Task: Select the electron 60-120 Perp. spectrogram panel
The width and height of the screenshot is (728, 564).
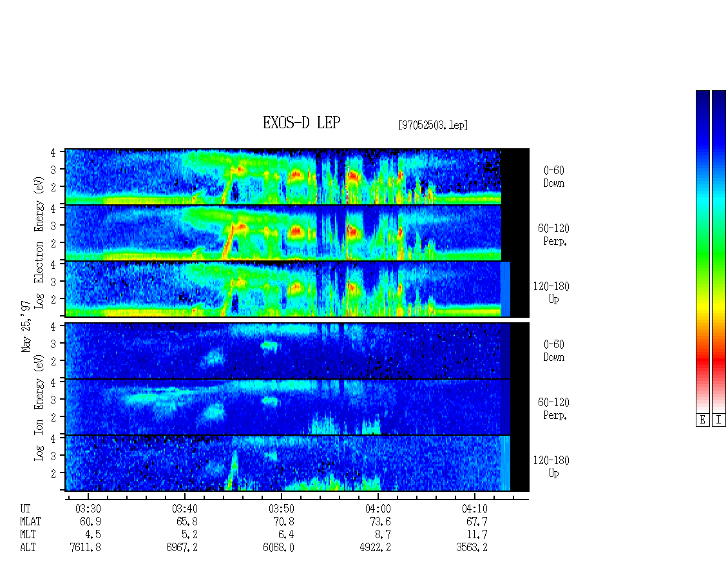Action: tap(297, 233)
